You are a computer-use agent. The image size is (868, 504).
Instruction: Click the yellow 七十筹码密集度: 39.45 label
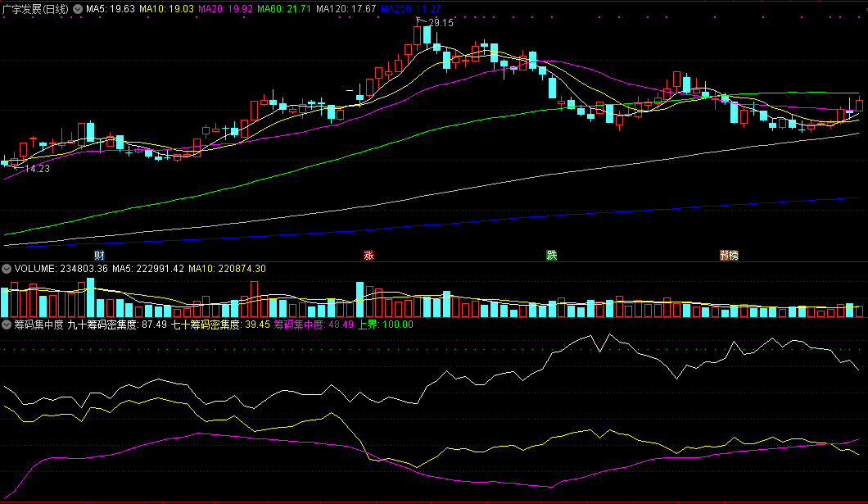220,325
